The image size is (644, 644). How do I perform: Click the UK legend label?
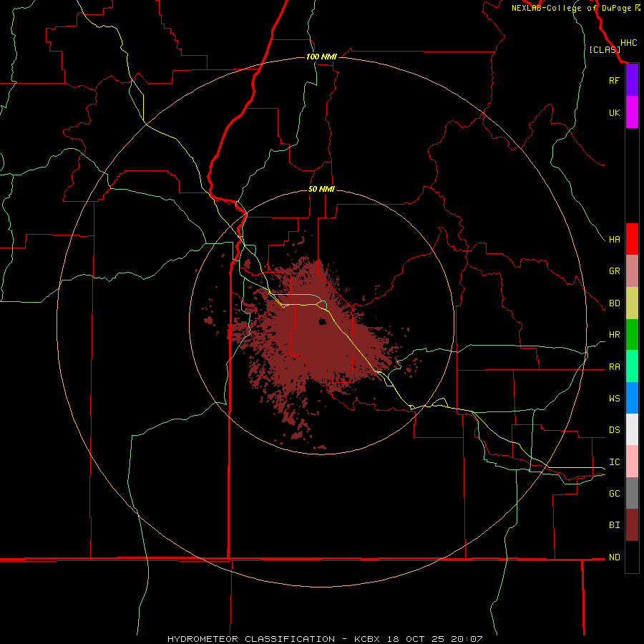pos(614,113)
